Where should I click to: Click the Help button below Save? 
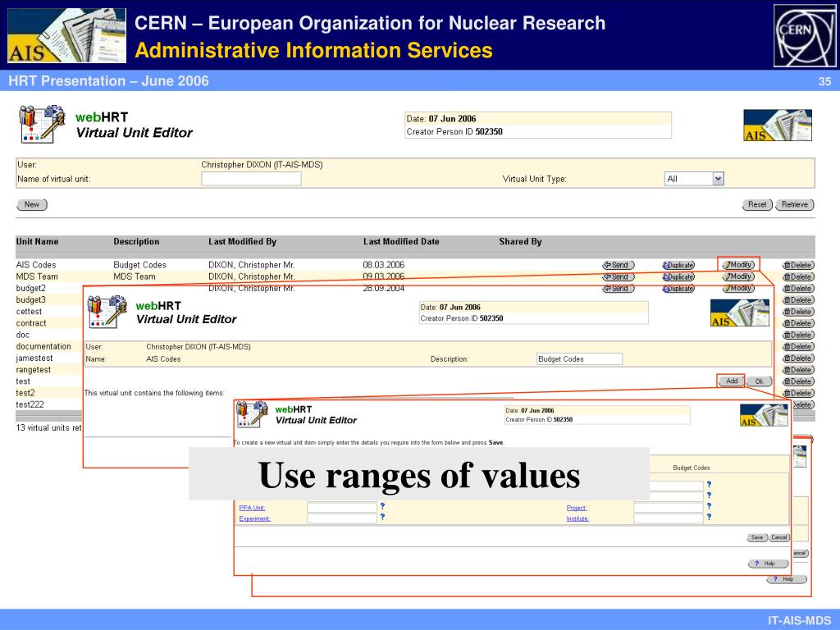coord(768,564)
